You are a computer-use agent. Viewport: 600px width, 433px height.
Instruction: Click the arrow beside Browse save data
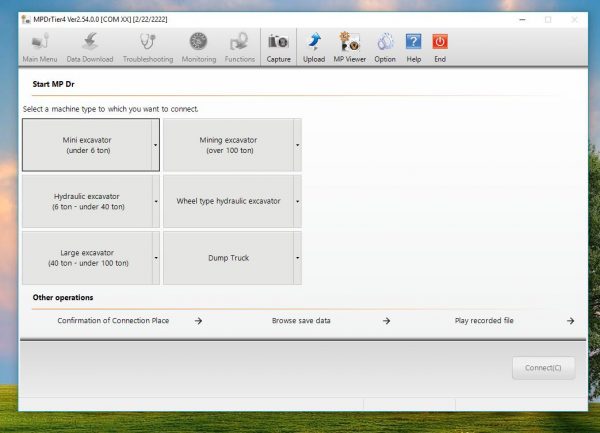tap(386, 321)
